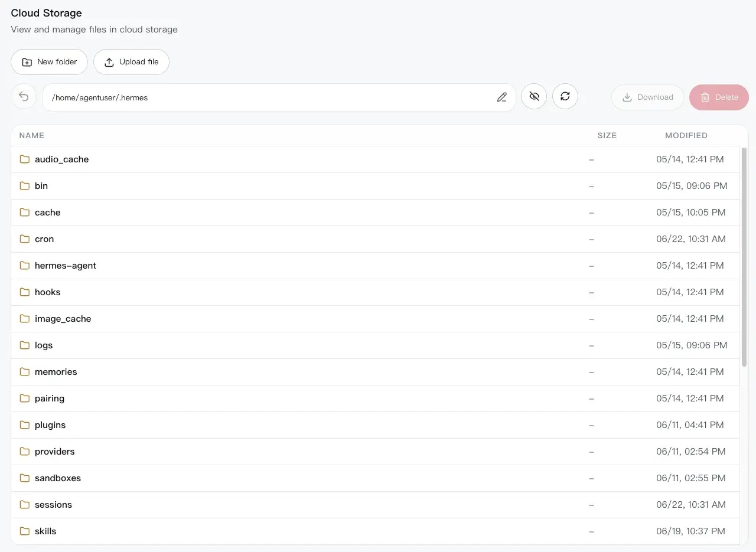Viewport: 756px width, 552px height.
Task: Click the Download button
Action: 648,97
